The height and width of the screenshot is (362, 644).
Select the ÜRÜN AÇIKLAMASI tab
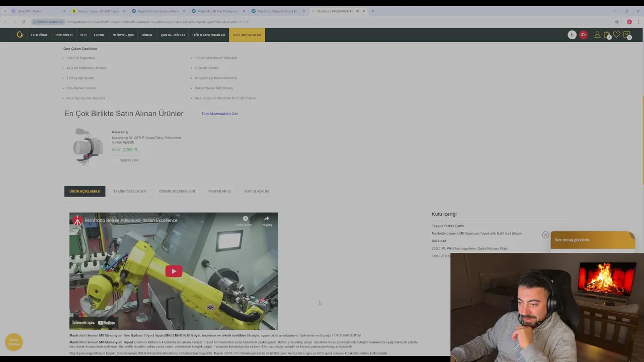(85, 192)
